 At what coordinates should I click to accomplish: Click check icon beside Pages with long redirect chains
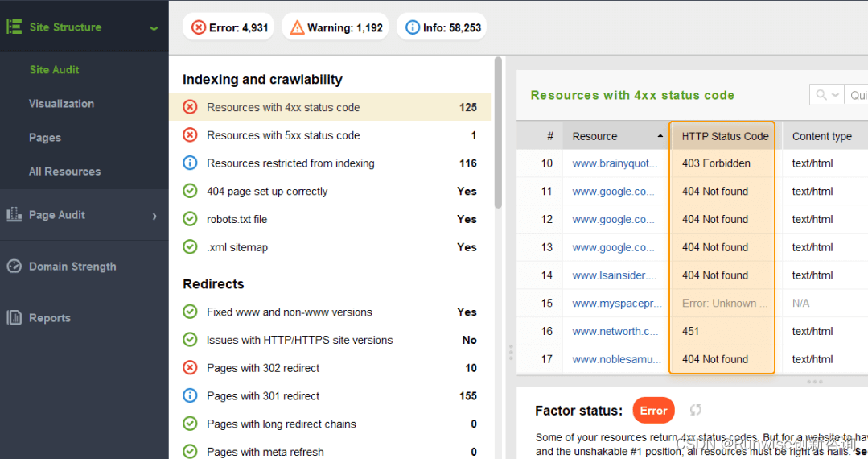coord(190,424)
